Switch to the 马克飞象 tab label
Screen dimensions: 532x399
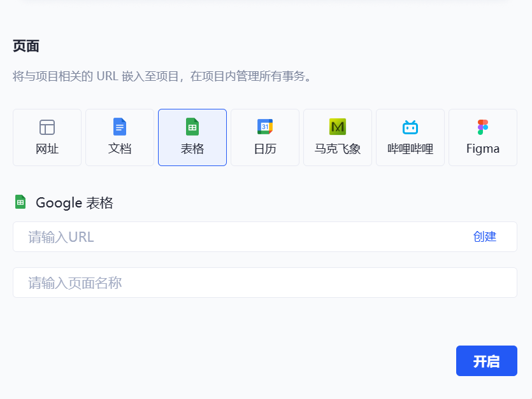tap(338, 150)
